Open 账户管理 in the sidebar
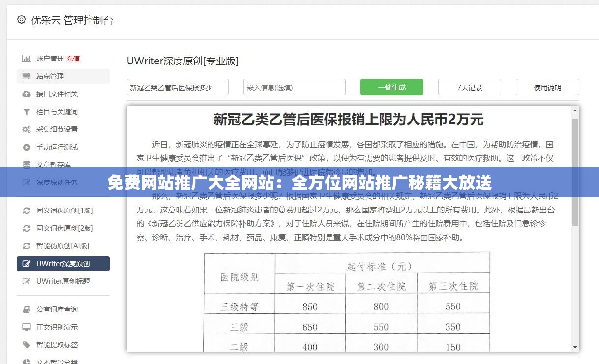Viewport: 599px width, 364px height. point(50,59)
